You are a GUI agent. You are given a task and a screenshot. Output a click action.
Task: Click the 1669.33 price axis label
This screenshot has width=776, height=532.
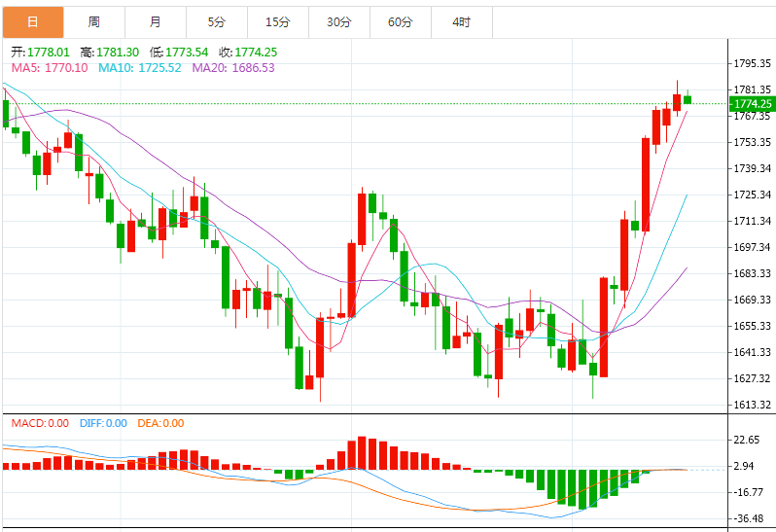(x=753, y=300)
